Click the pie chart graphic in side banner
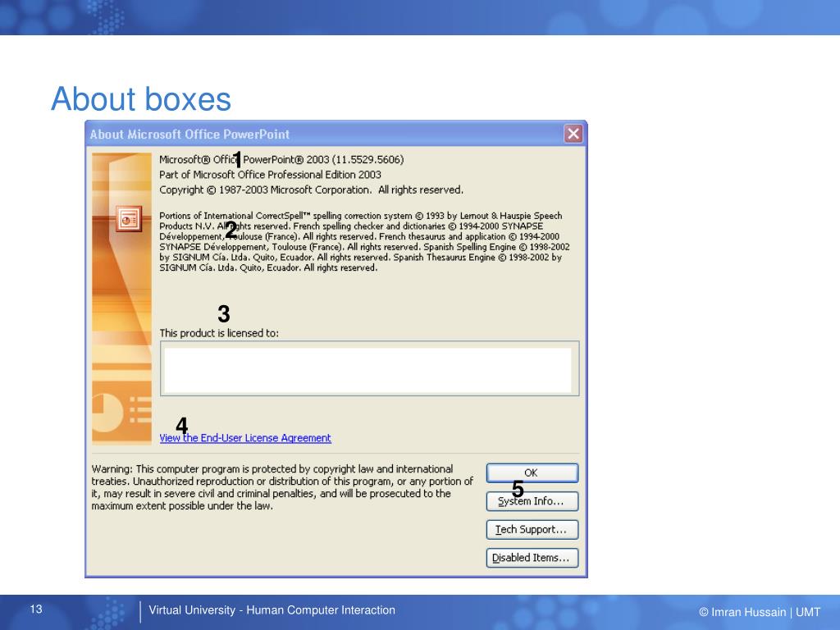 pyautogui.click(x=106, y=412)
